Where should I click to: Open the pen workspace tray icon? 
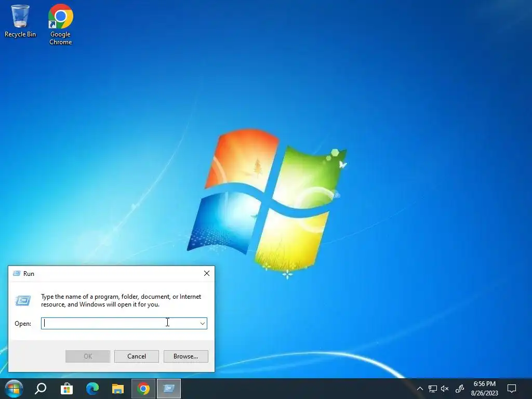(459, 389)
